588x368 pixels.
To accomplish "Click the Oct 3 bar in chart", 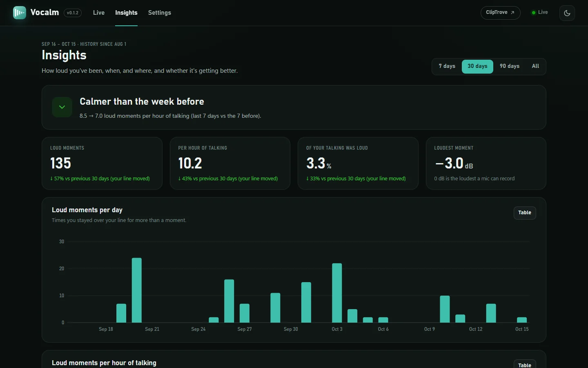I will coord(337,293).
